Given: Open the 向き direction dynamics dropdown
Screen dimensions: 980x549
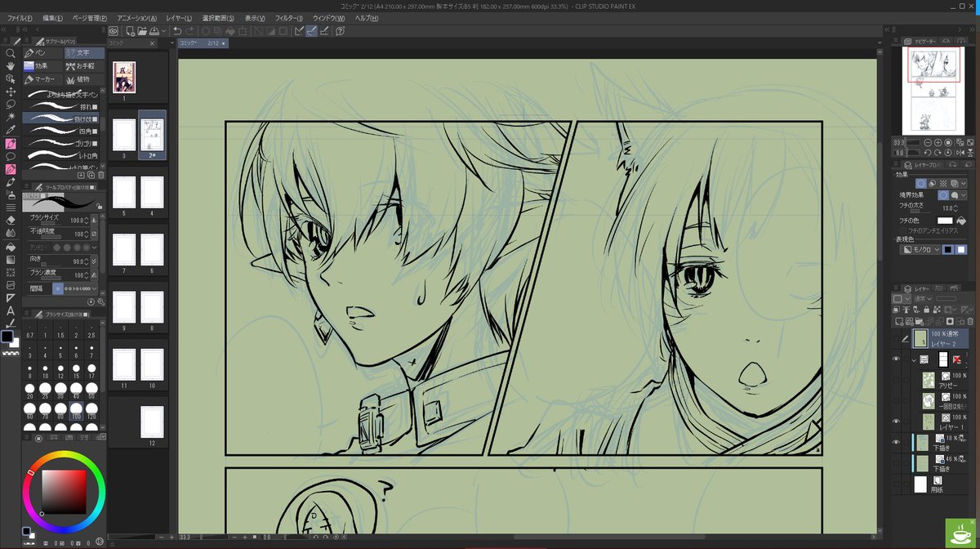Looking at the screenshot, I should [95, 261].
